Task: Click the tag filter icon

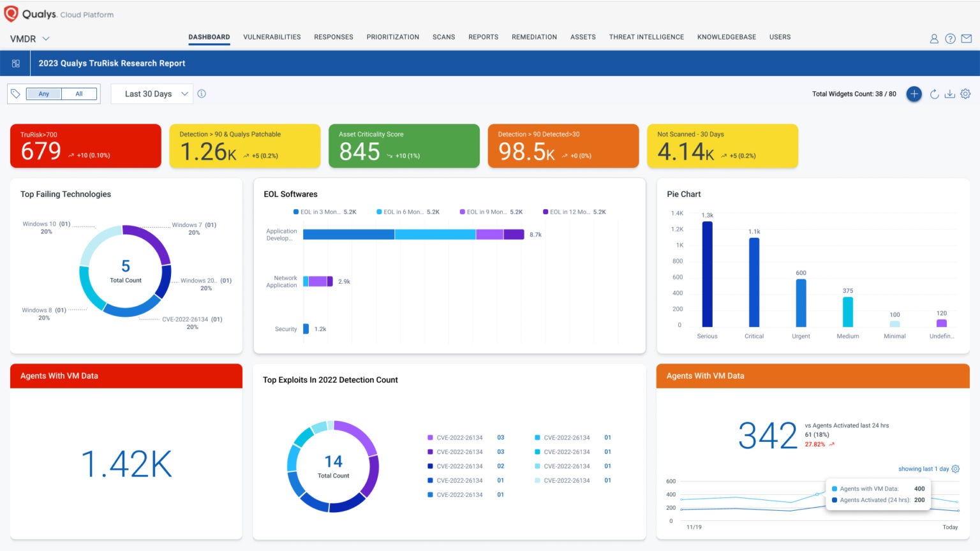Action: click(16, 93)
